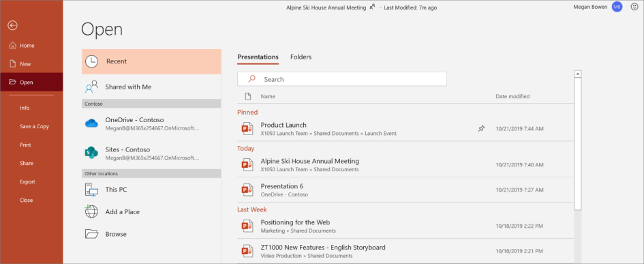
Task: Click into the Search field
Action: coord(341,79)
